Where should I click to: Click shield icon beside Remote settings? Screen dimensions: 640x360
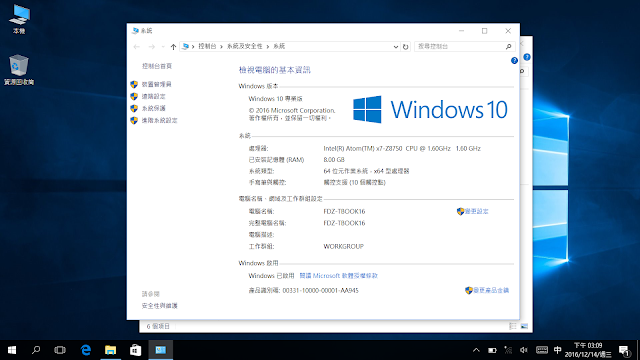(134, 96)
